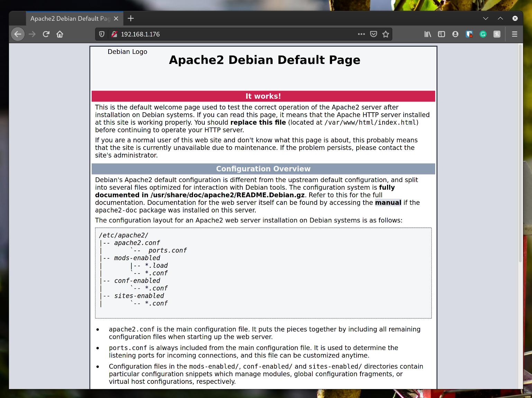Open the gray extension icon in toolbar
532x398 pixels.
497,34
